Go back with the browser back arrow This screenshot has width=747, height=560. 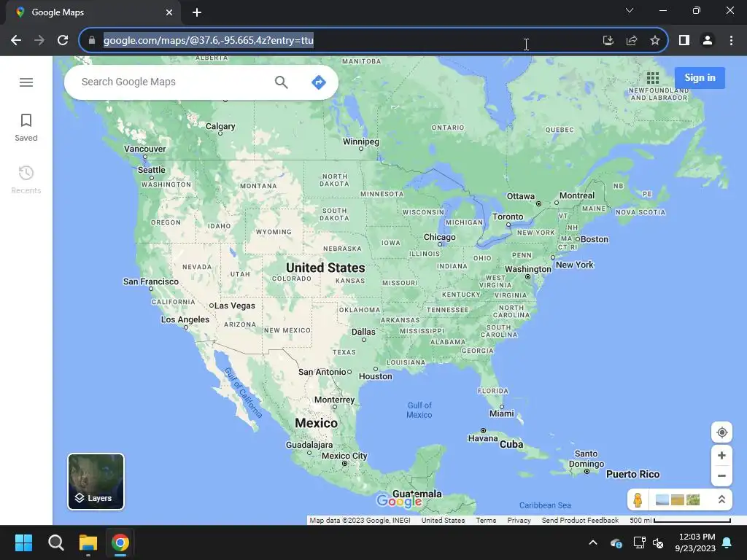click(x=16, y=41)
